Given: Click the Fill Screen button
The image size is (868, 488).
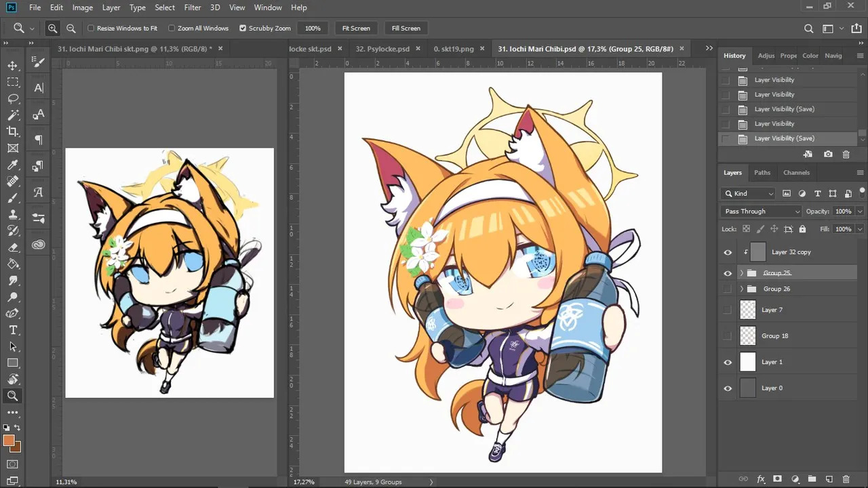Looking at the screenshot, I should 406,28.
